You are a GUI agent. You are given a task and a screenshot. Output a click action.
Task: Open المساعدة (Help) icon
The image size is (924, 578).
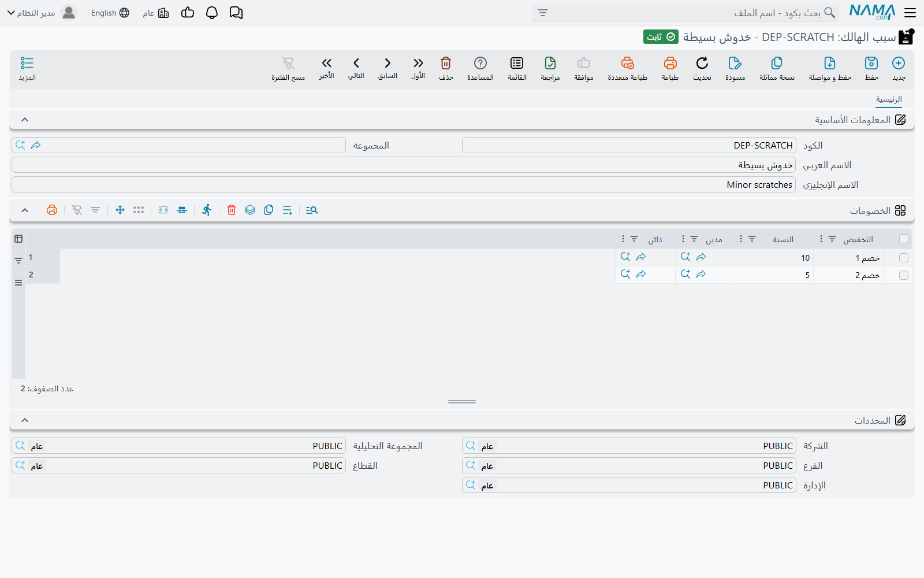(480, 63)
